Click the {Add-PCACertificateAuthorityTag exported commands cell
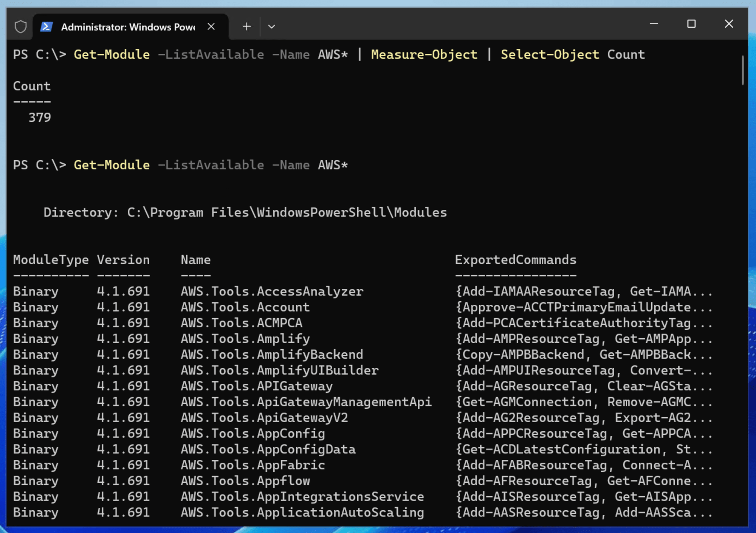The width and height of the screenshot is (756, 533). (x=584, y=323)
